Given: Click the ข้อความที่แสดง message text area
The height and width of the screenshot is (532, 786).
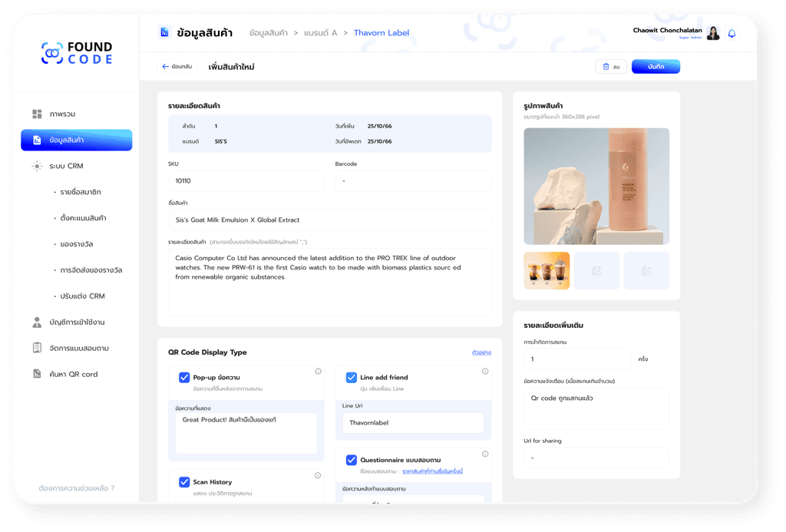Looking at the screenshot, I should point(246,433).
